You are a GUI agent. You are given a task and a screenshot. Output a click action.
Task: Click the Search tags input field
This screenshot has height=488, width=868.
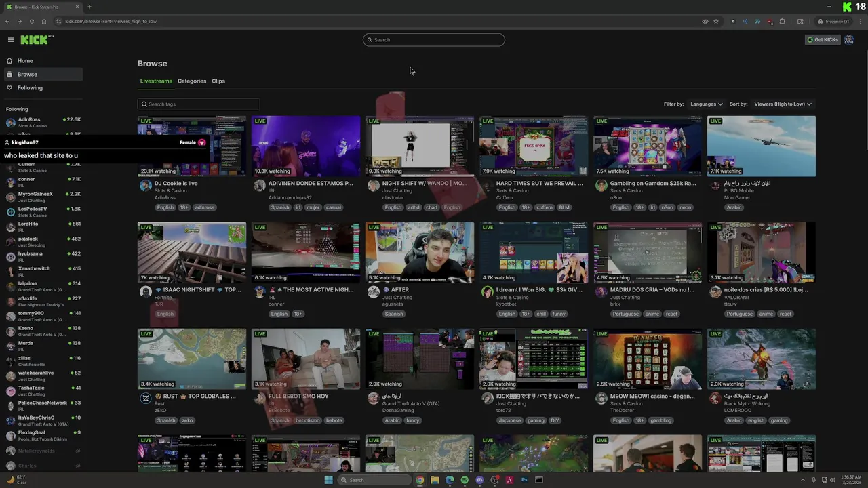point(199,104)
